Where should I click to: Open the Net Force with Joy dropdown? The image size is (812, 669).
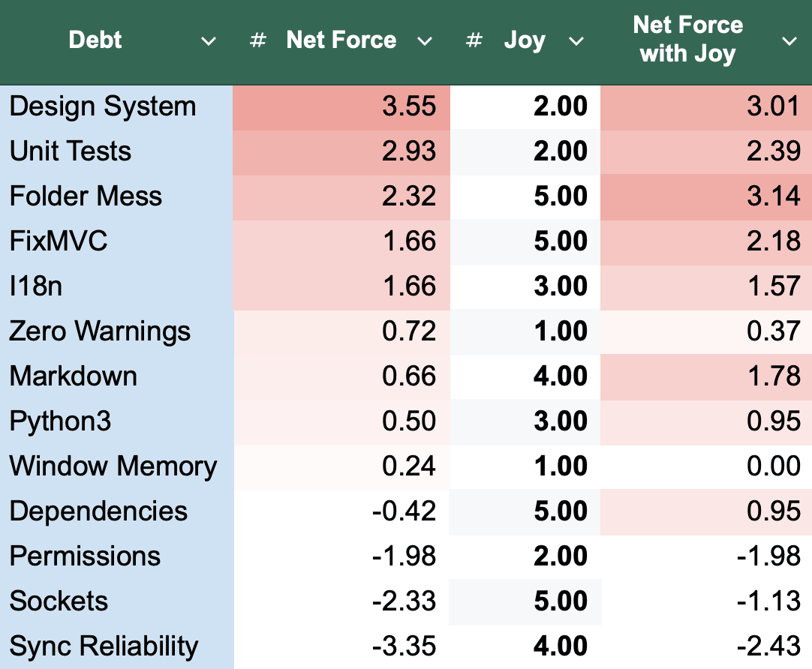[789, 41]
